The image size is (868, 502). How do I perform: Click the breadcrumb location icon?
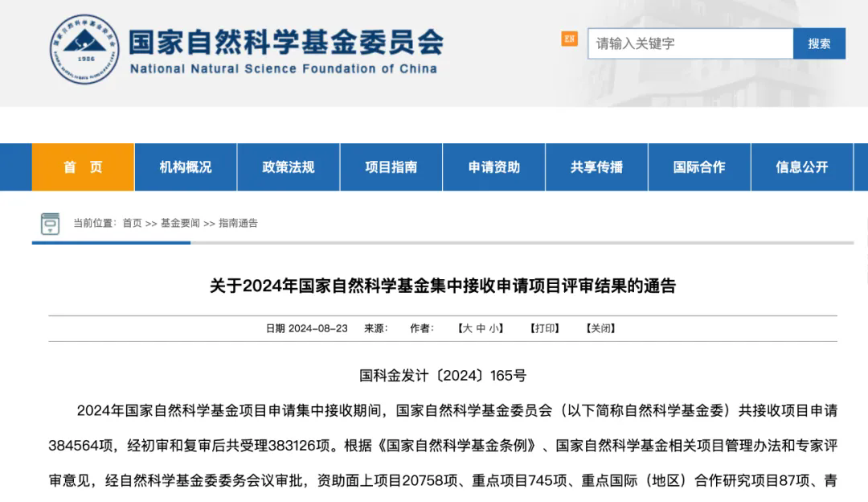coord(51,224)
